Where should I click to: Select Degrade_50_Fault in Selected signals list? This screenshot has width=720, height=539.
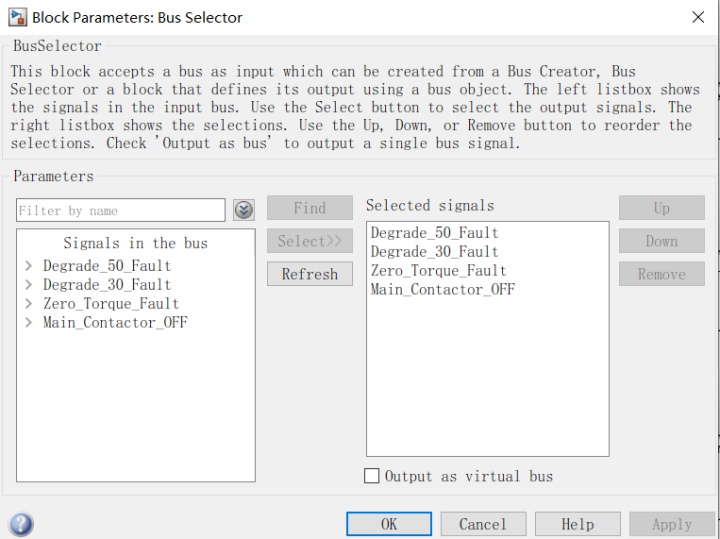(434, 233)
